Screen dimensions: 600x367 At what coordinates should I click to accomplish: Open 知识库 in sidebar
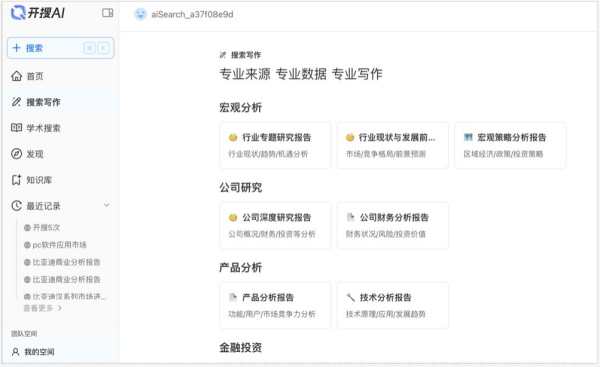(x=39, y=180)
